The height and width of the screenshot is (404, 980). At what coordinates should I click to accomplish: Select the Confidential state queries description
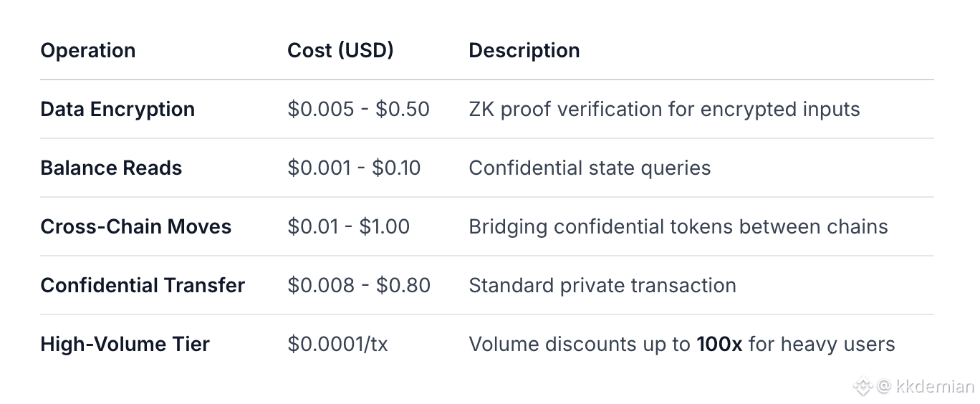pos(590,168)
